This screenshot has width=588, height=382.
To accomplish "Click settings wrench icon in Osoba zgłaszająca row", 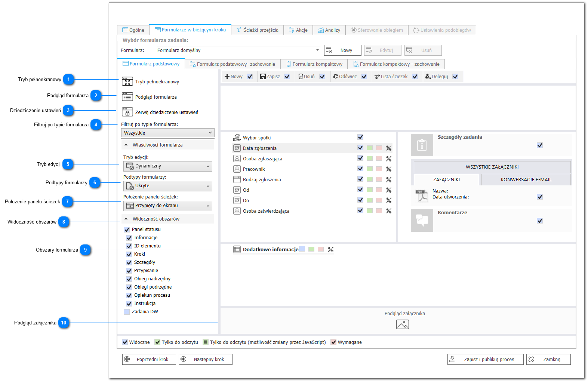I will 389,158.
